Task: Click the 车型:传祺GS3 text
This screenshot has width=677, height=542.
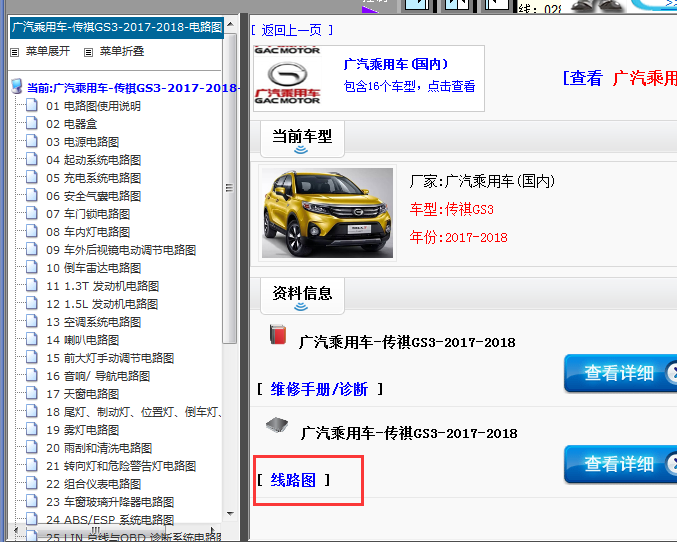Action: [x=452, y=209]
